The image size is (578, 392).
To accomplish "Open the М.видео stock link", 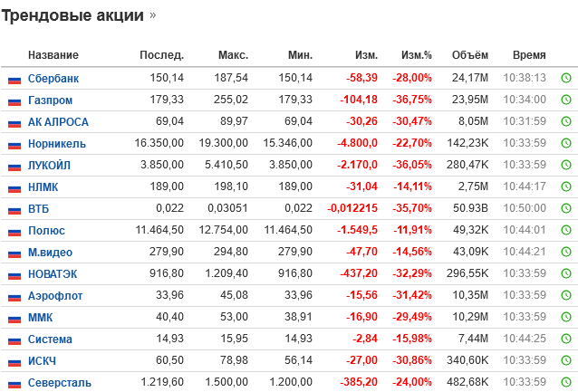I will (x=51, y=253).
